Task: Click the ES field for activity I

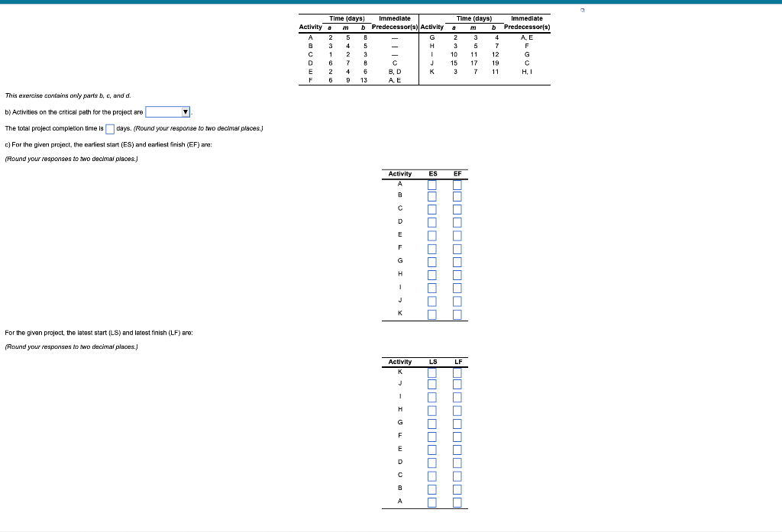Action: (432, 289)
